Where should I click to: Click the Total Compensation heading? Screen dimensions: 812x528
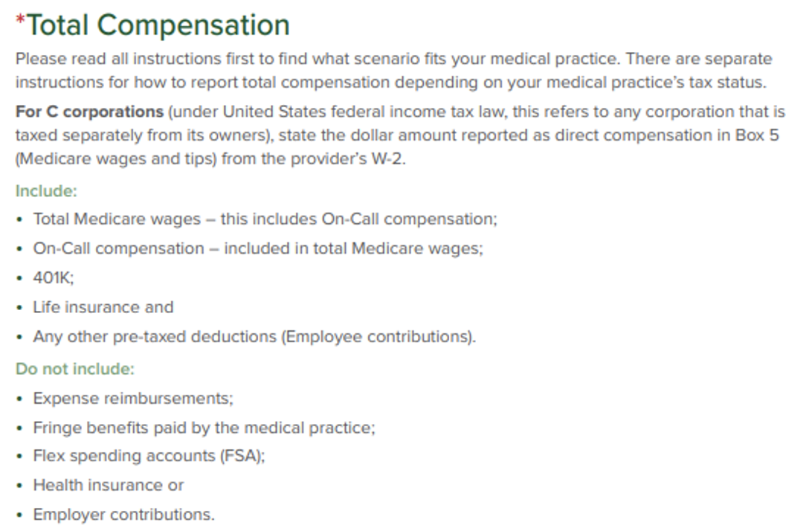[x=158, y=25]
